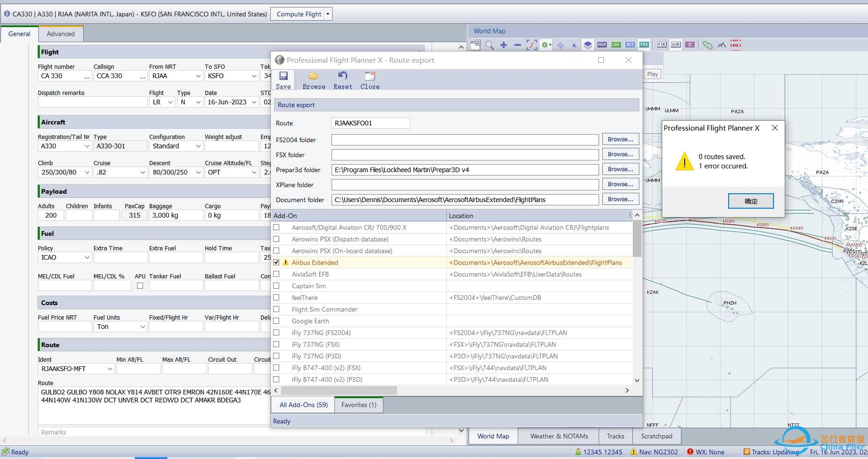
Task: Click the XPlane folder input field
Action: (465, 185)
